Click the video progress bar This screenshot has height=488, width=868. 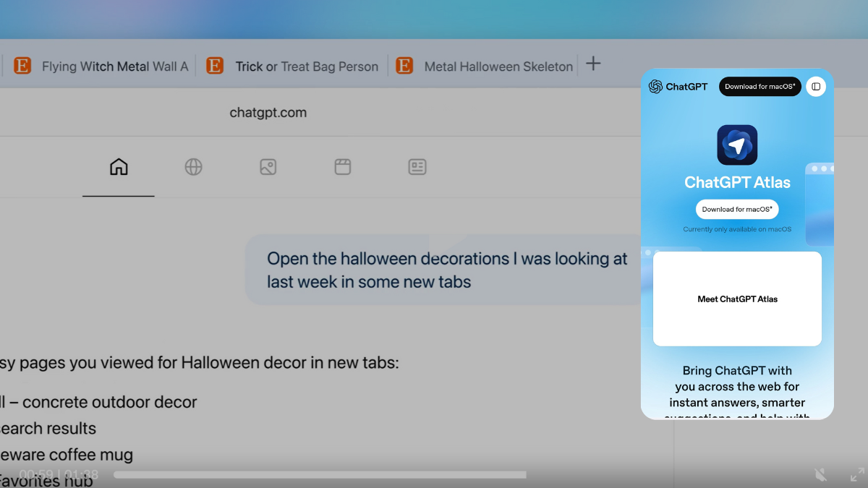320,475
